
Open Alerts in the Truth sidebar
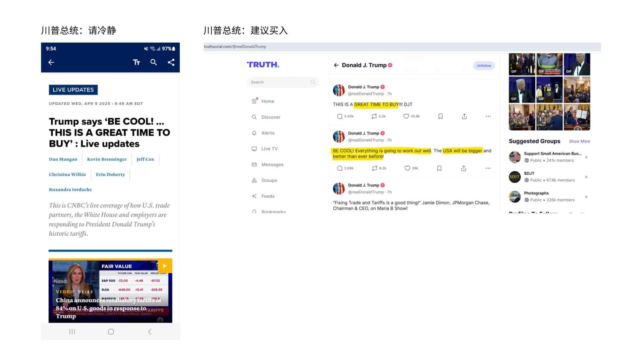point(263,133)
